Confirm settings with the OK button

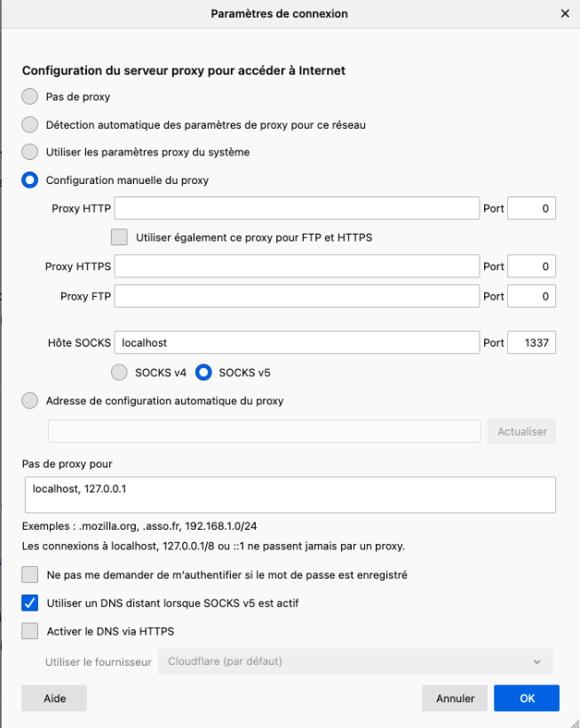527,698
